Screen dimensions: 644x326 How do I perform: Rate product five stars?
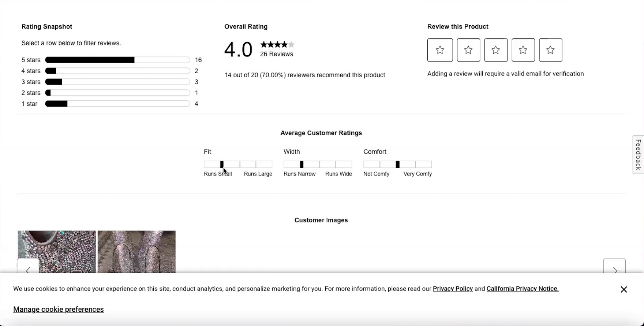point(551,50)
